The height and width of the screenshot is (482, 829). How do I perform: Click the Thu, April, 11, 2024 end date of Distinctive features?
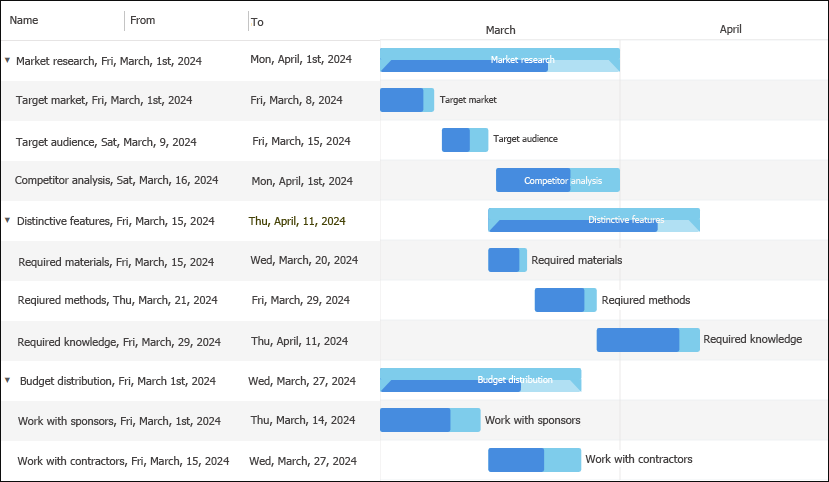click(296, 220)
